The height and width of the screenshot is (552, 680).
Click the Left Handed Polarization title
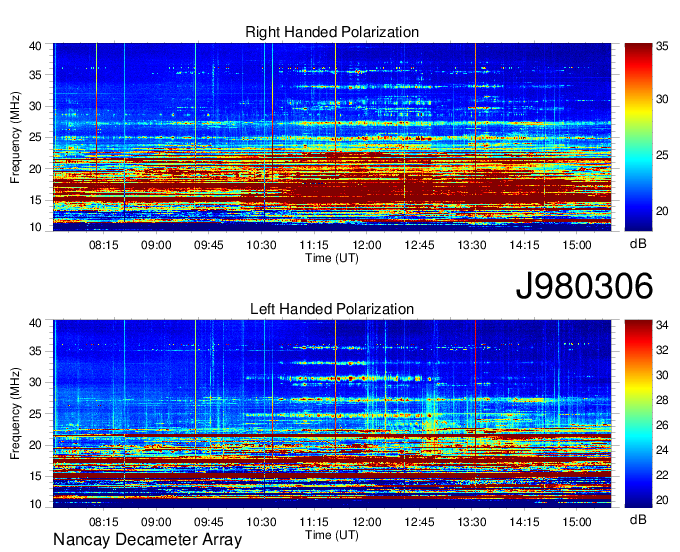click(x=332, y=309)
